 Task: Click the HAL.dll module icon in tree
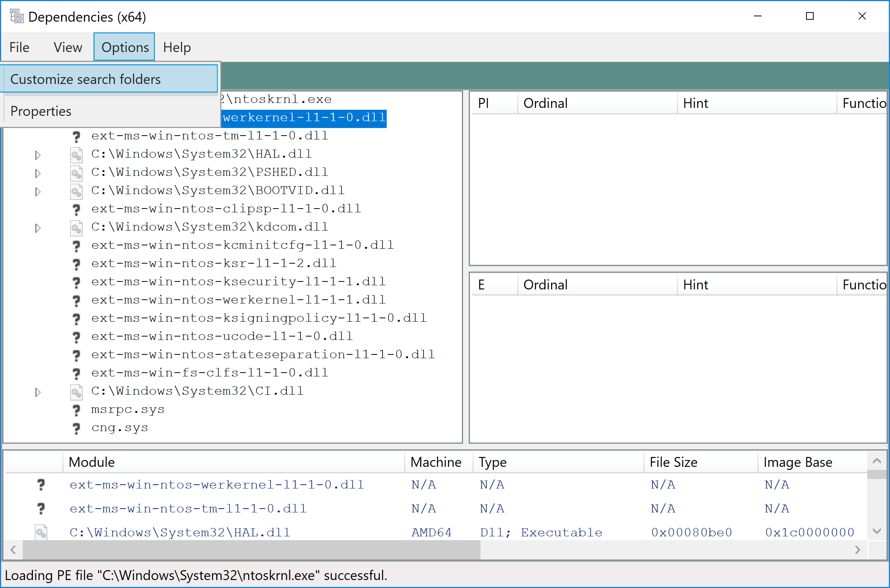point(76,155)
